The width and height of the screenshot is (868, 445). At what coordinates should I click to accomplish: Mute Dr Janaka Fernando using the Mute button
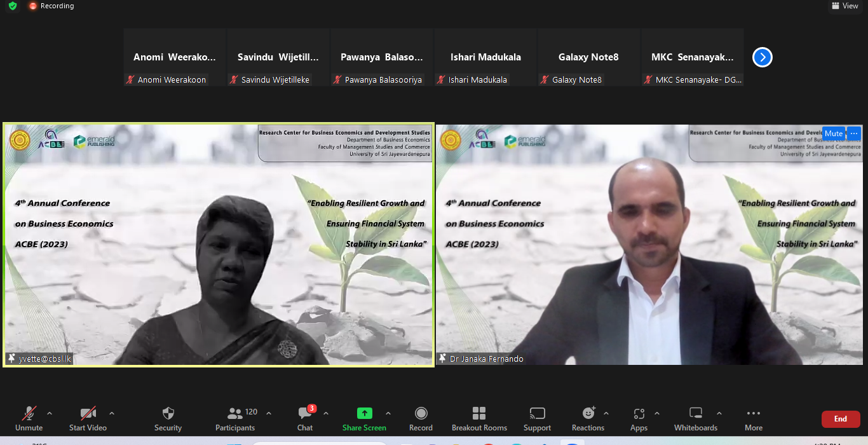833,133
